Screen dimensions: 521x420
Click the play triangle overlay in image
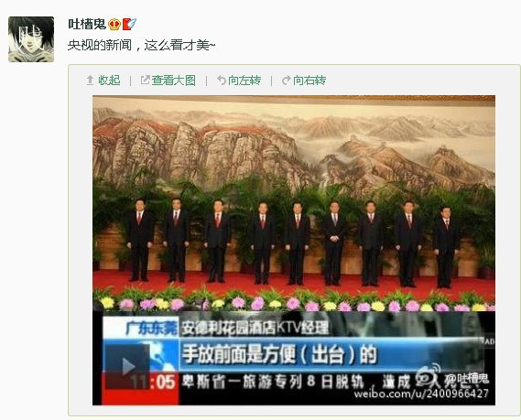click(x=128, y=366)
